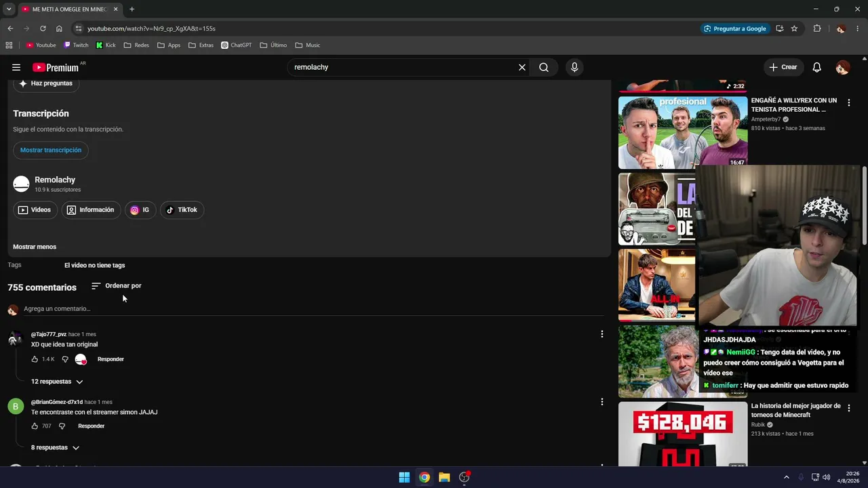Open Chrome from the taskbar
868x488 pixels.
pos(424,477)
